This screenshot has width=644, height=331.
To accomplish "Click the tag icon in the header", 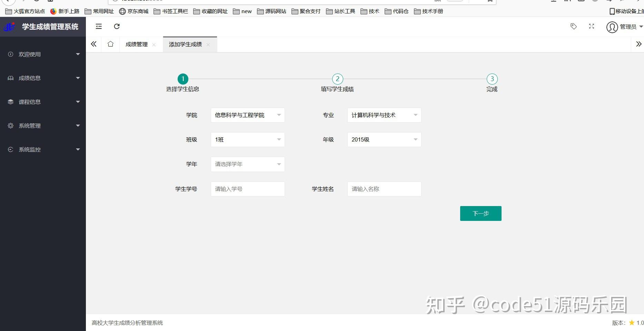I will [573, 26].
